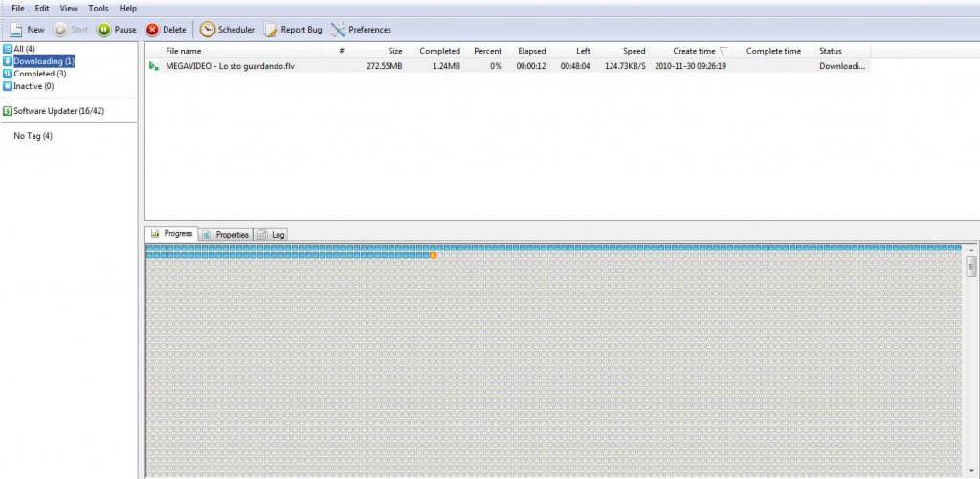Switch to the Log tab
Viewport: 980px width, 479px height.
(x=271, y=235)
